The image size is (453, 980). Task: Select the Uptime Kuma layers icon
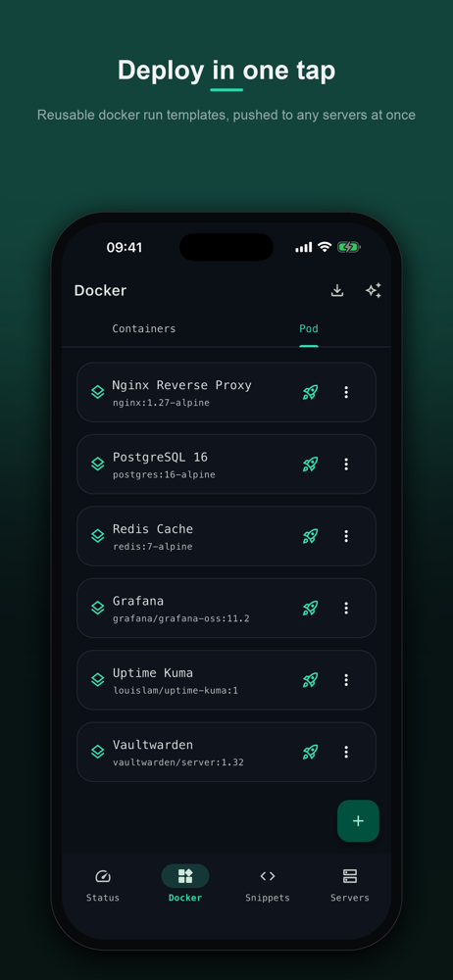(98, 679)
